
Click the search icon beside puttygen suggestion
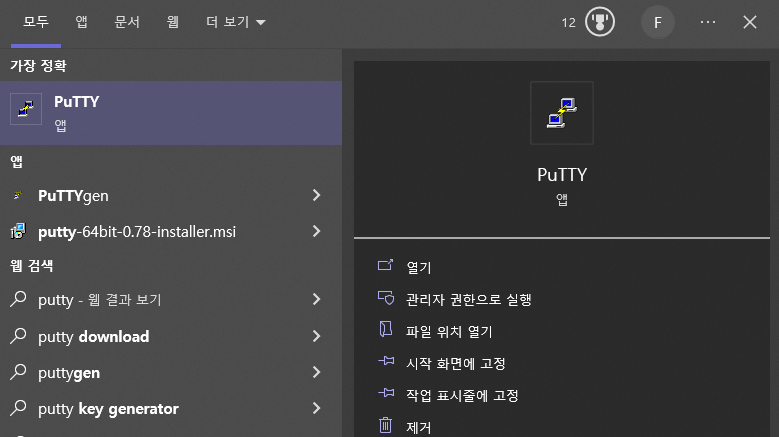[x=18, y=372]
